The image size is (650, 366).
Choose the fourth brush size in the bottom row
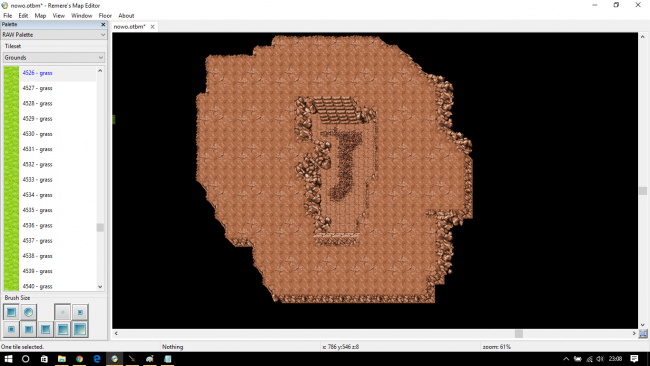pyautogui.click(x=63, y=329)
